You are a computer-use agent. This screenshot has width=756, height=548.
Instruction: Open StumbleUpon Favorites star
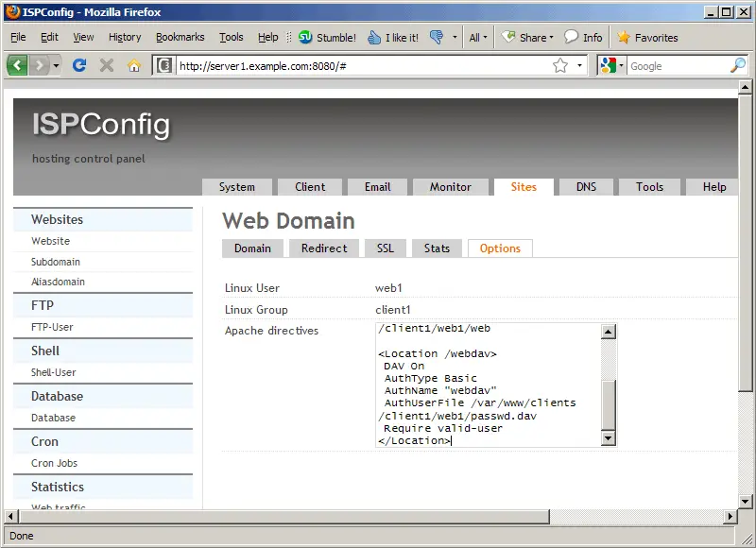(647, 37)
